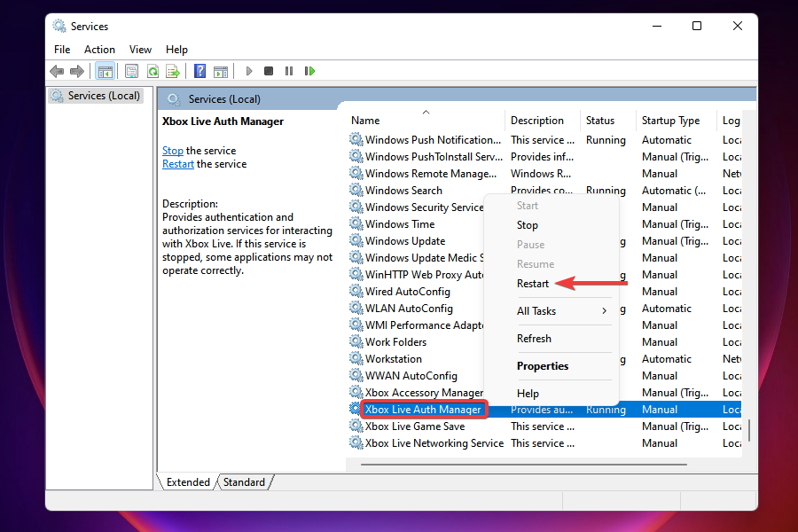
Task: Switch to the Standard tab
Action: [245, 482]
